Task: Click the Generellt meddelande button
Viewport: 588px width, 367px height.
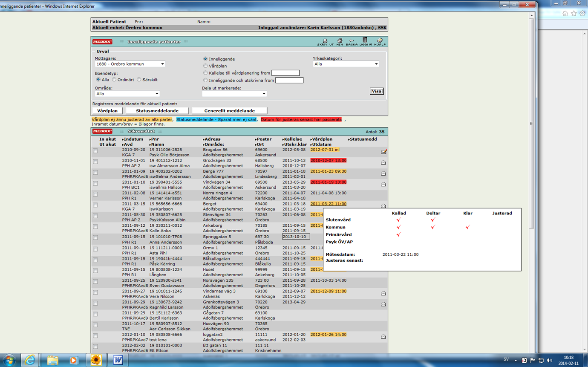Action: pyautogui.click(x=230, y=111)
